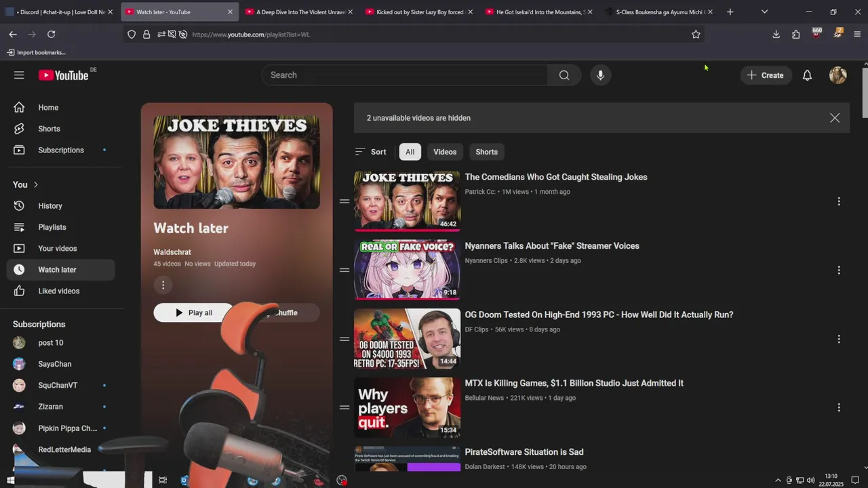Image resolution: width=868 pixels, height=488 pixels.
Task: Open Task View on the taskbar
Action: click(163, 481)
